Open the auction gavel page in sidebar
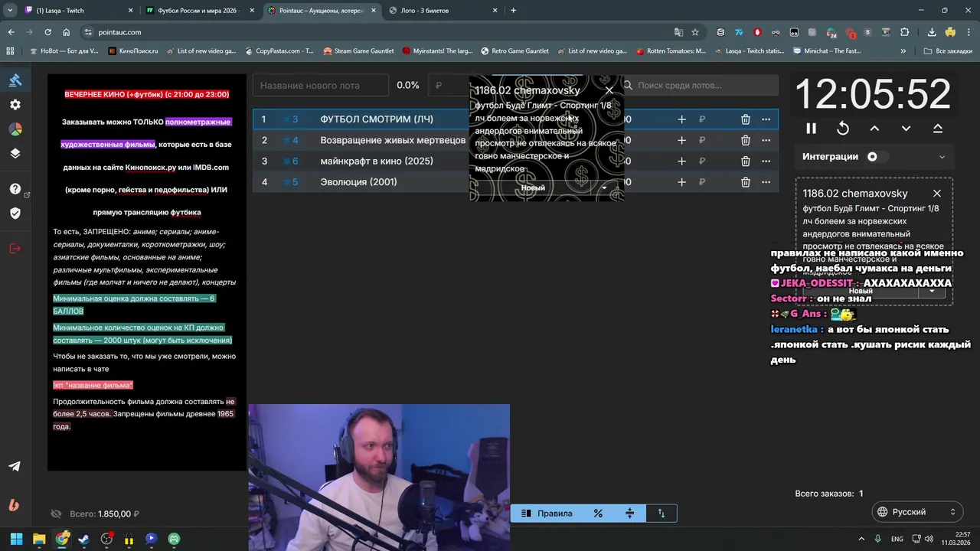Image resolution: width=980 pixels, height=551 pixels. [15, 80]
